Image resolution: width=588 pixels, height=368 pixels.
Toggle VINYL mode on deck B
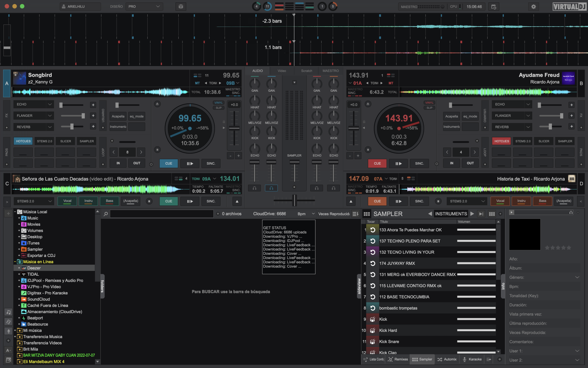pos(429,103)
